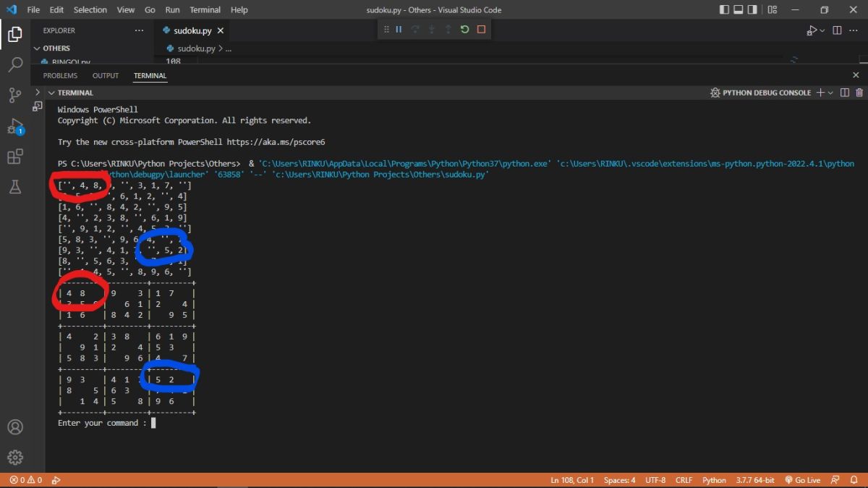Open notifications bell in status bar
868x488 pixels.
pyautogui.click(x=854, y=480)
